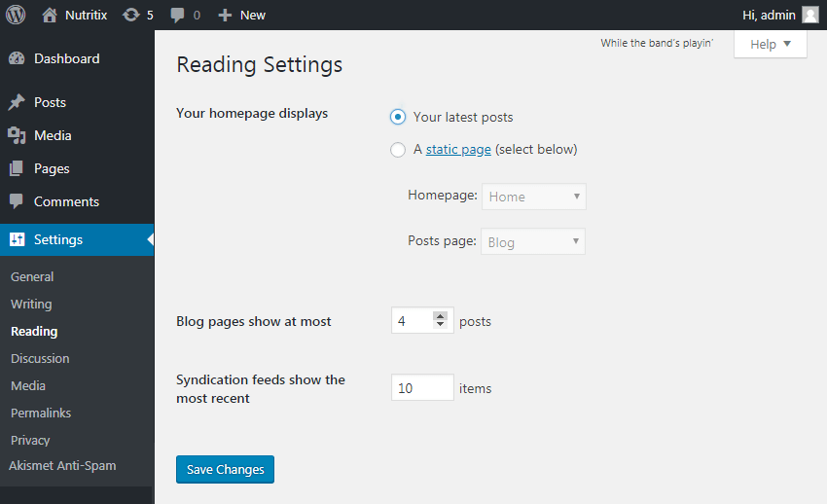Open the Posts page dropdown showing Blog

click(x=533, y=241)
